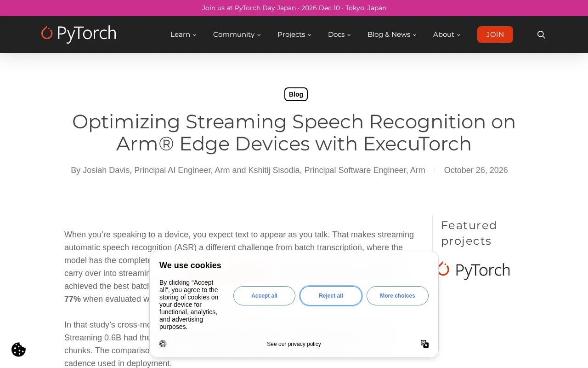This screenshot has width=588, height=368.
Task: Expand the Blog & News menu chevron
Action: click(x=415, y=35)
